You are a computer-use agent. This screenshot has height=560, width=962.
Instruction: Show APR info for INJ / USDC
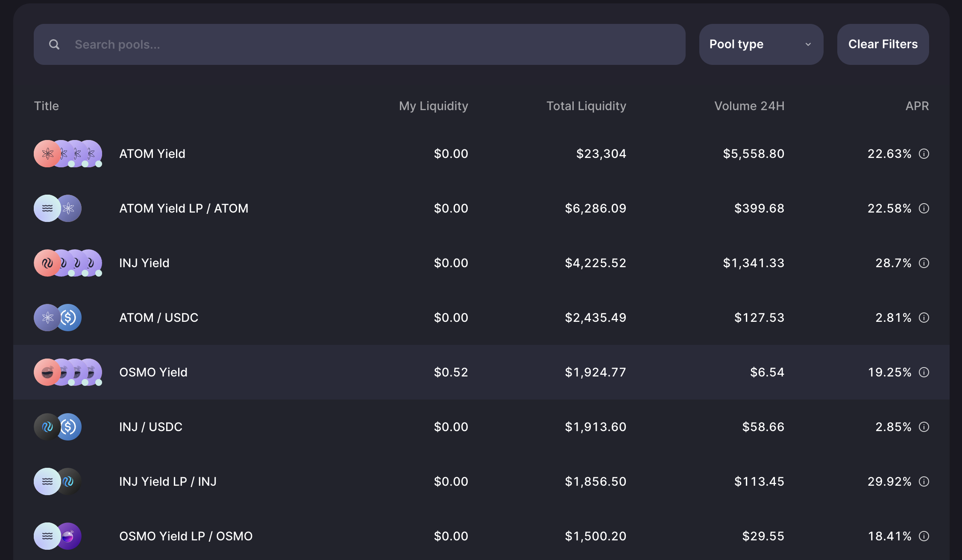(x=924, y=427)
